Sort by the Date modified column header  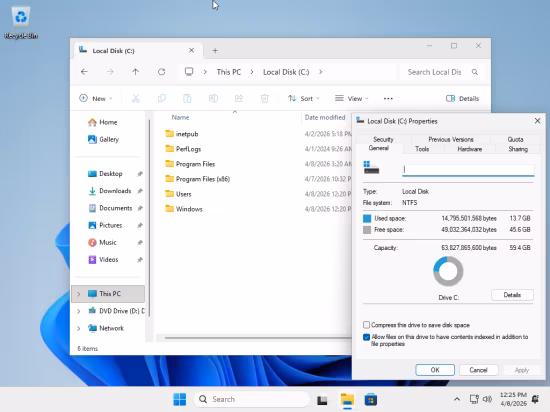coord(325,117)
